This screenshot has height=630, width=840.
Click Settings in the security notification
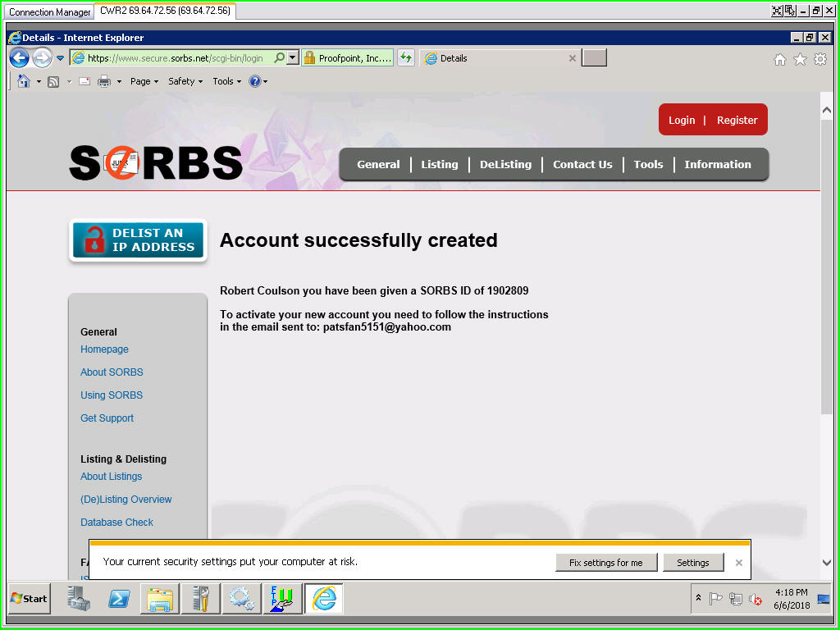(692, 563)
